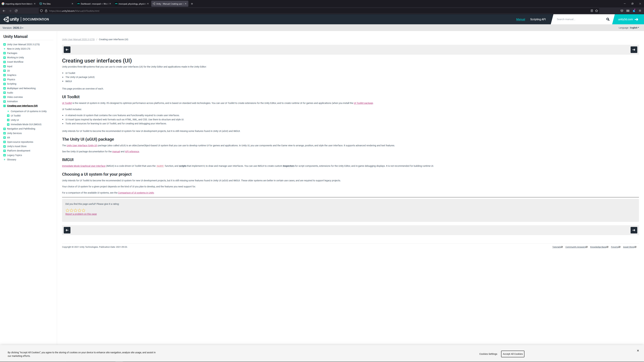Switch to the importing objects from blender tab
Image resolution: width=644 pixels, height=362 pixels.
[18, 4]
